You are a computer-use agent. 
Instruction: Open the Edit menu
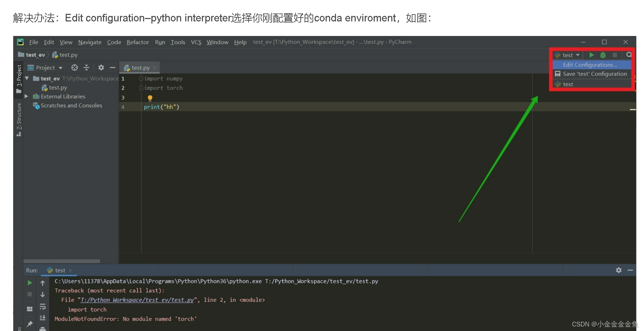pos(49,42)
